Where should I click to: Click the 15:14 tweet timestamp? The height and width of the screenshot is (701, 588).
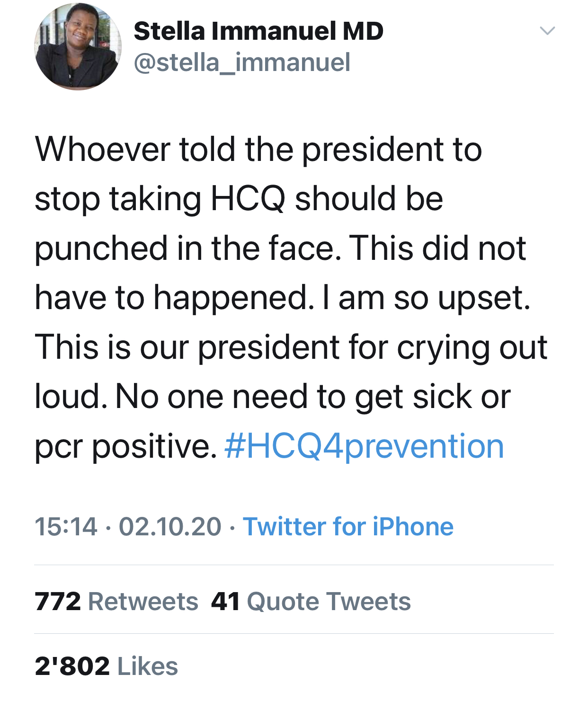66,526
